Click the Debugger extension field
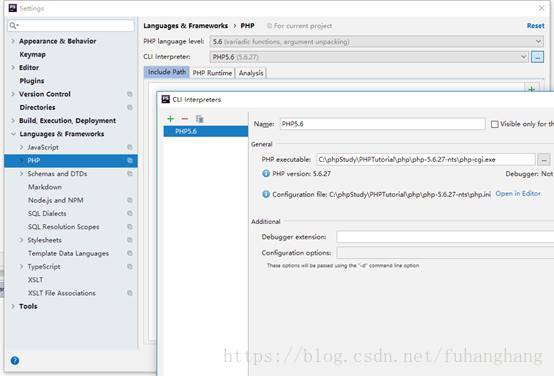This screenshot has width=554, height=376. pyautogui.click(x=445, y=237)
